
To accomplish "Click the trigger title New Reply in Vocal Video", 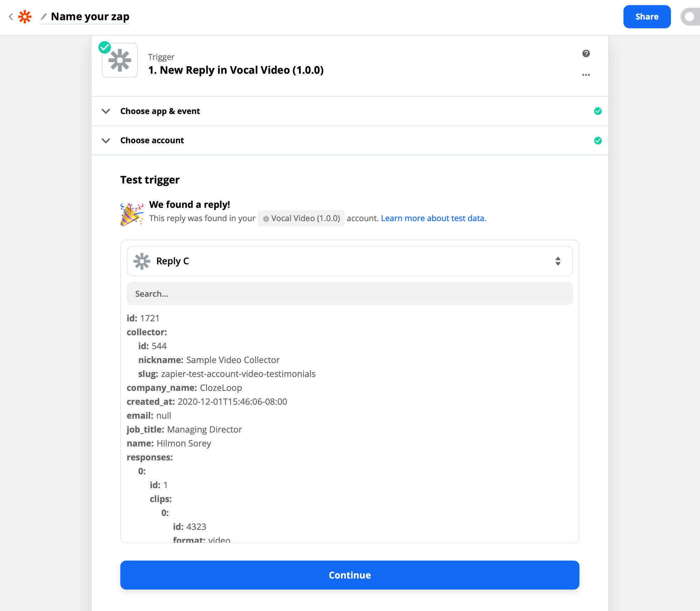I will 236,70.
